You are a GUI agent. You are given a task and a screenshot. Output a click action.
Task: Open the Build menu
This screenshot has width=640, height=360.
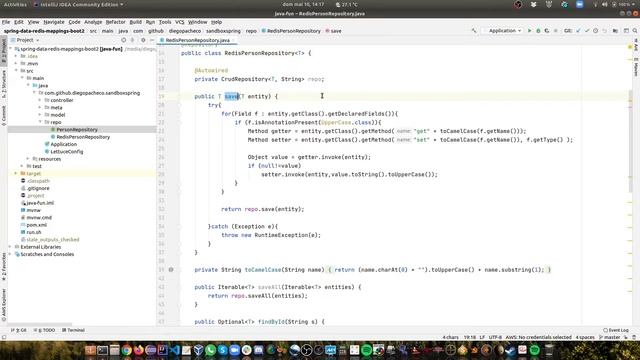136,22
